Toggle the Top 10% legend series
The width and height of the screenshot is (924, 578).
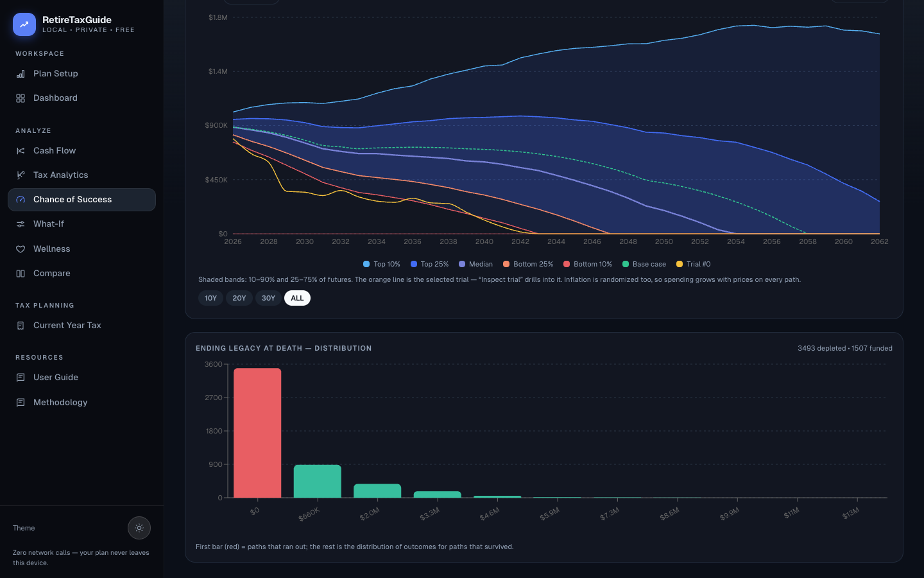tap(382, 264)
